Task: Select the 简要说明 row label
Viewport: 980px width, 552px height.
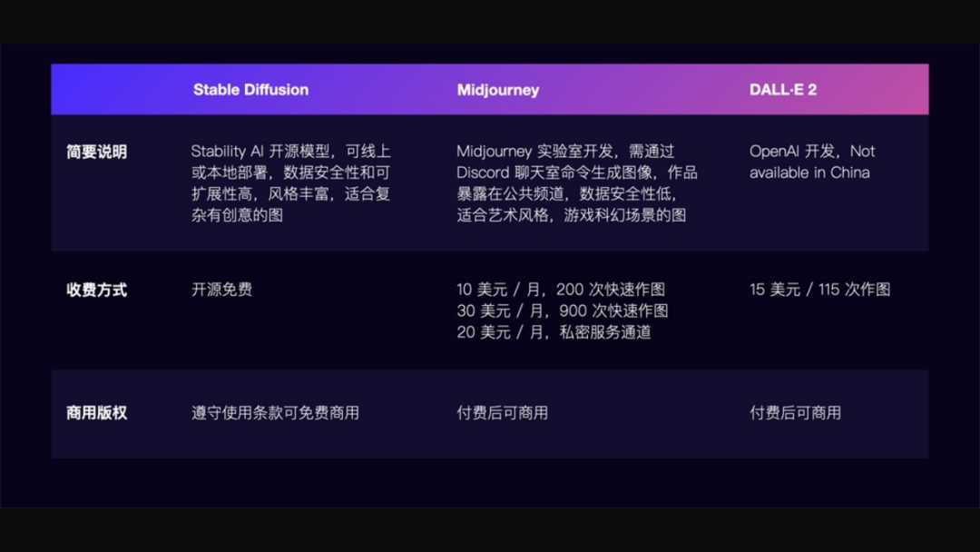Action: pos(97,152)
